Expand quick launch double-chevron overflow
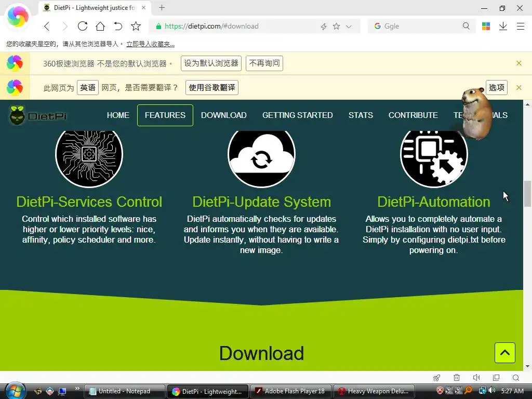The image size is (532, 399). pyautogui.click(x=77, y=389)
